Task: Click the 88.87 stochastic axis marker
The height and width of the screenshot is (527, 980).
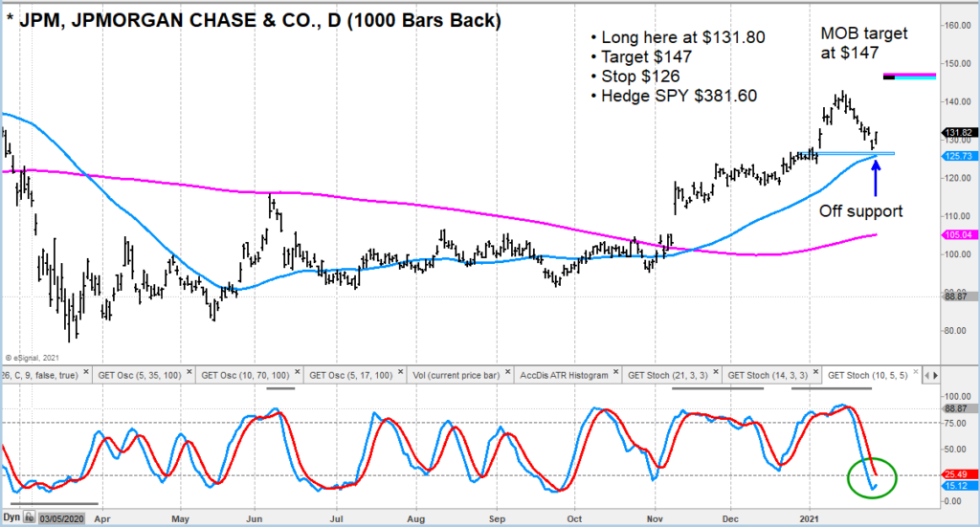Action: tap(957, 409)
